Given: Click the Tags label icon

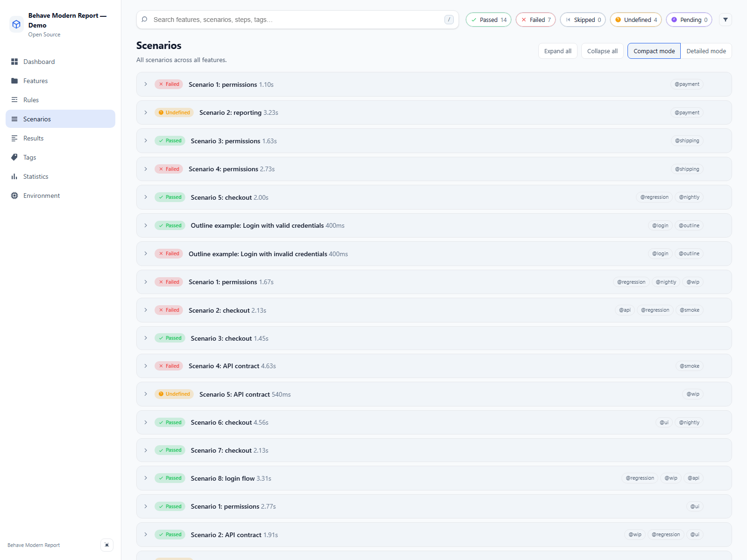Looking at the screenshot, I should coord(14,157).
